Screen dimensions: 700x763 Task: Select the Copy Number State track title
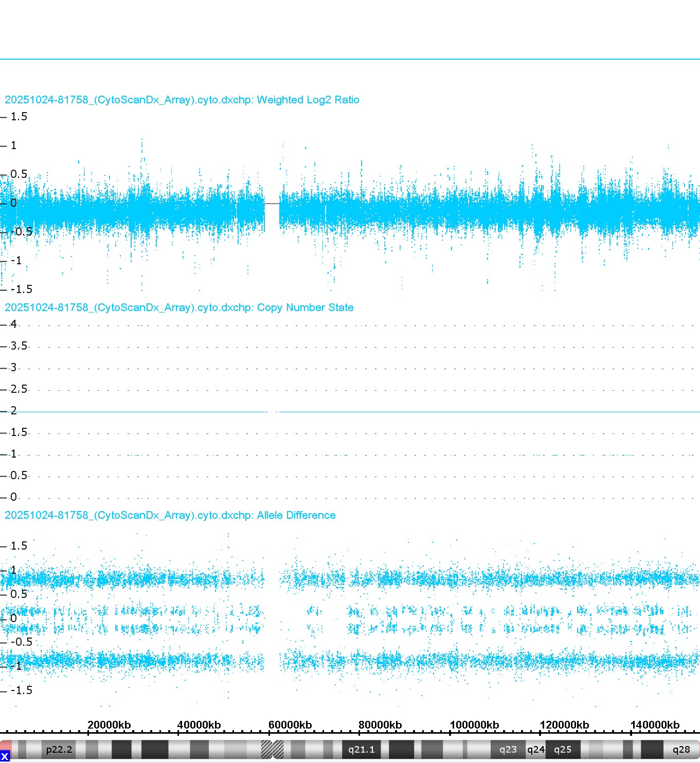pyautogui.click(x=179, y=307)
